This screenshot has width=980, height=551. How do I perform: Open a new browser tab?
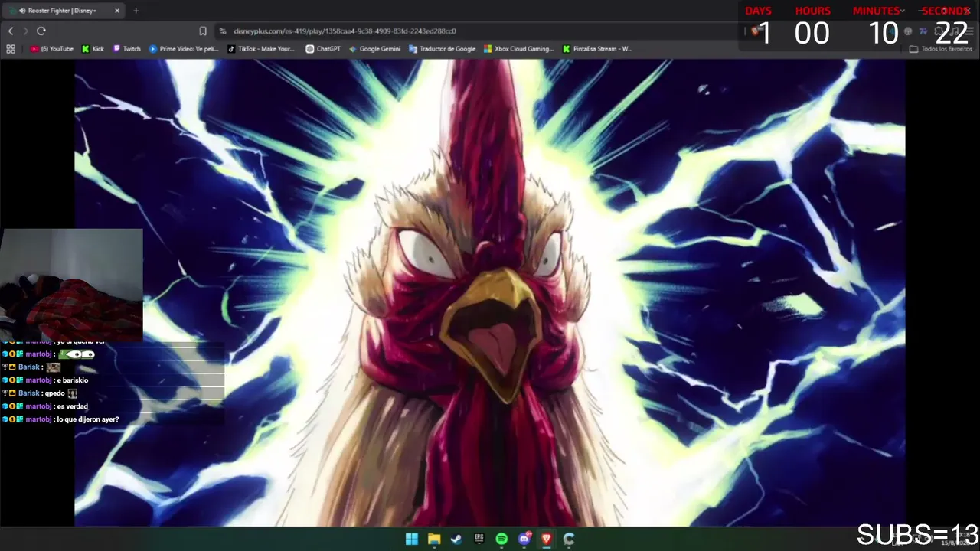coord(136,11)
